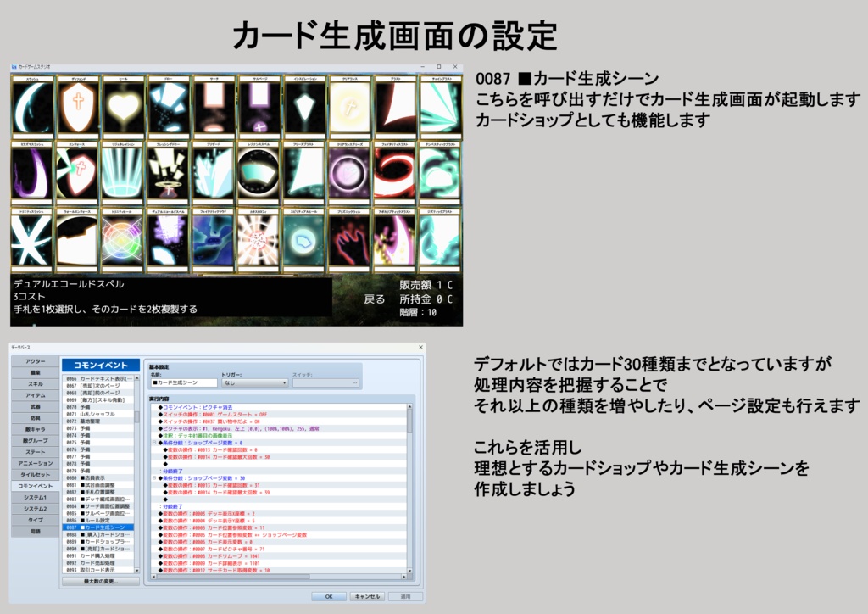Open the トリガー dropdown set to なし
868x614 pixels.
254,382
